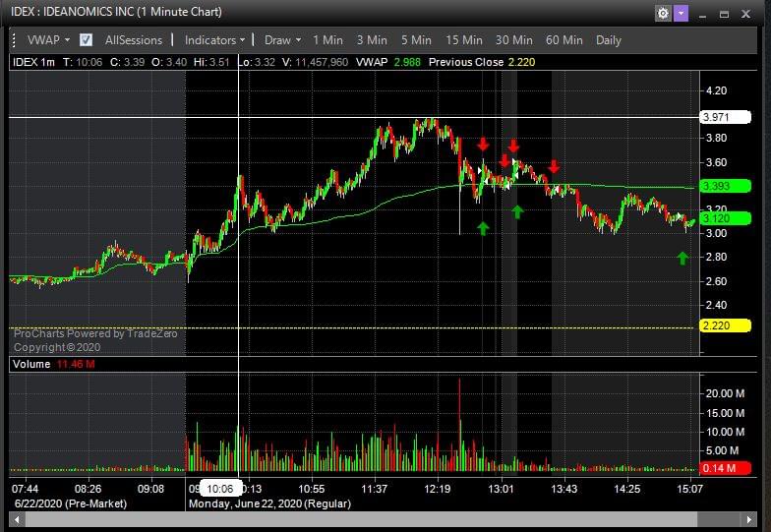
Task: Open the Indicators dropdown menu
Action: pos(214,40)
